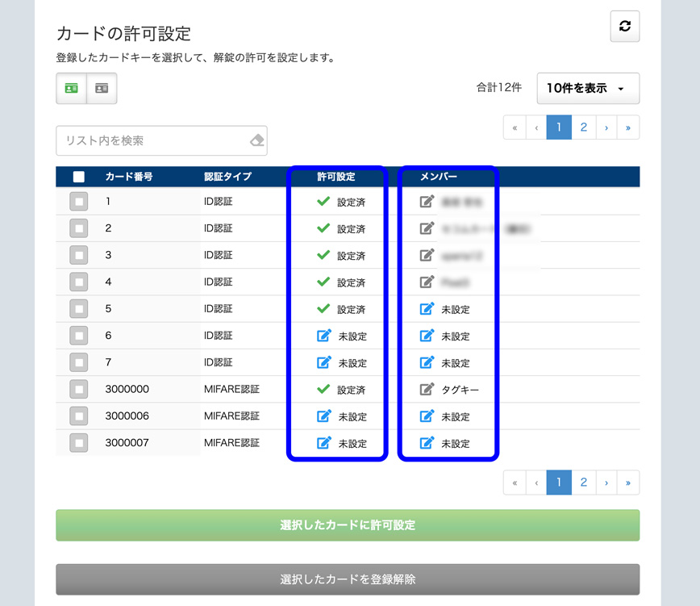Click the 許可設定 column header
700x606 pixels.
point(336,177)
